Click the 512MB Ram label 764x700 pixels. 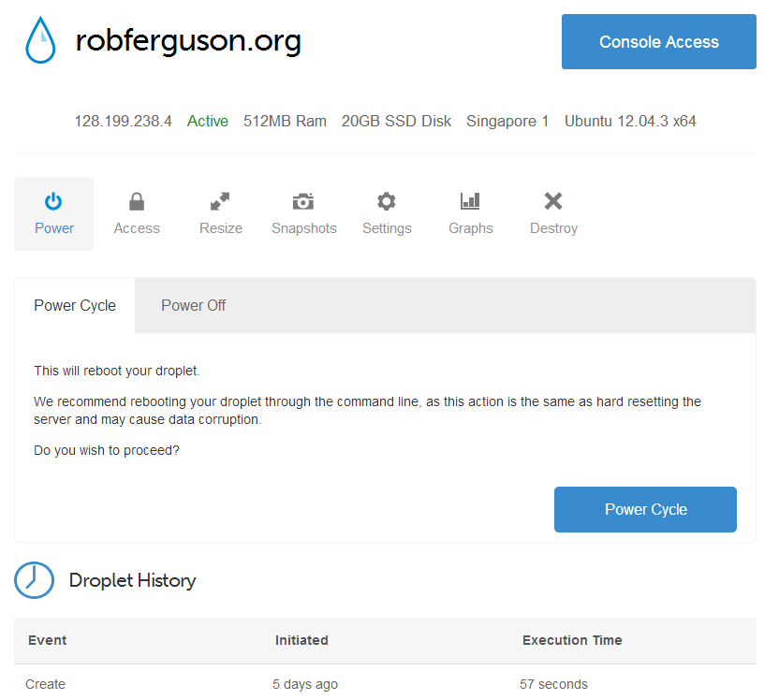[285, 121]
